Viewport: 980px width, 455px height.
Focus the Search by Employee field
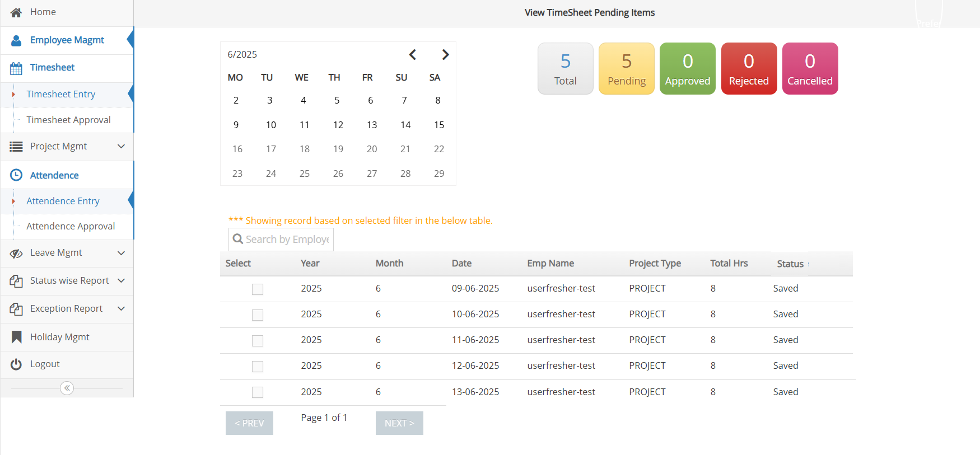pyautogui.click(x=287, y=240)
